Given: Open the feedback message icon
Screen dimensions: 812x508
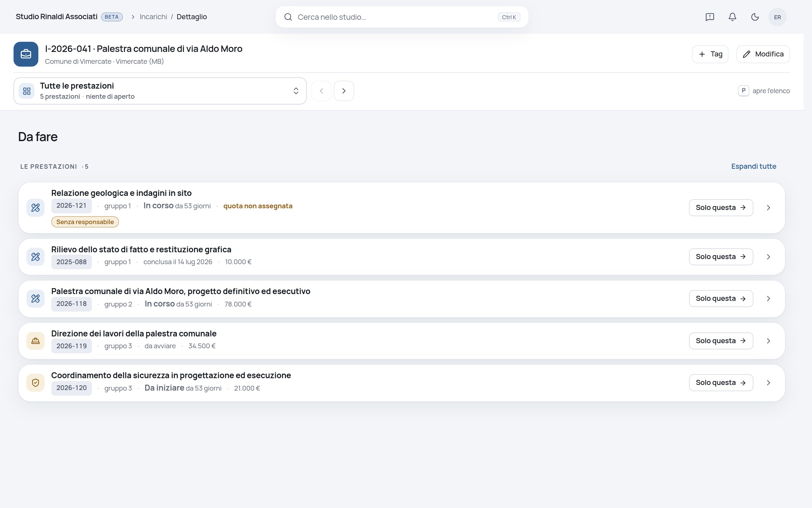Looking at the screenshot, I should tap(710, 17).
